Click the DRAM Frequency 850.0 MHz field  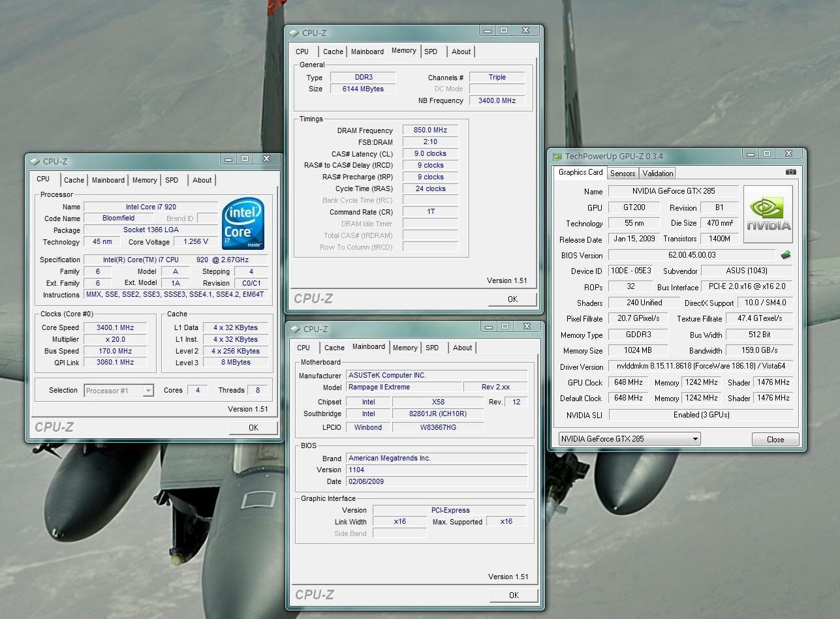point(431,130)
